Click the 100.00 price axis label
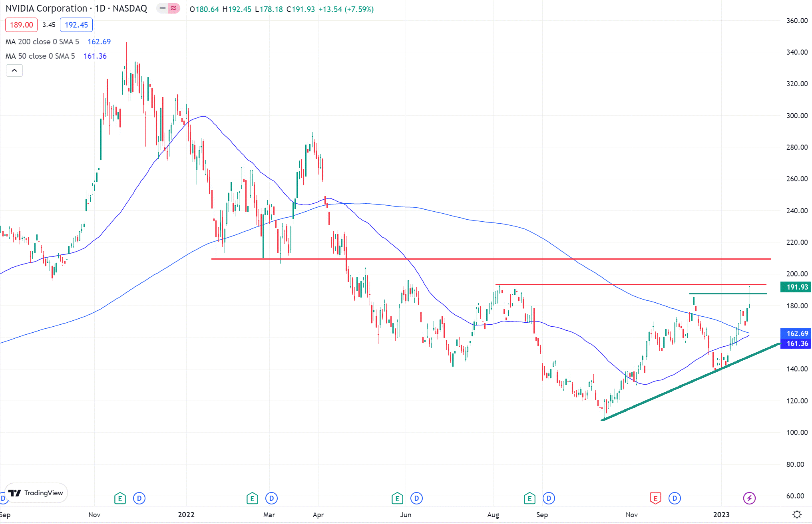The image size is (812, 524). [797, 432]
